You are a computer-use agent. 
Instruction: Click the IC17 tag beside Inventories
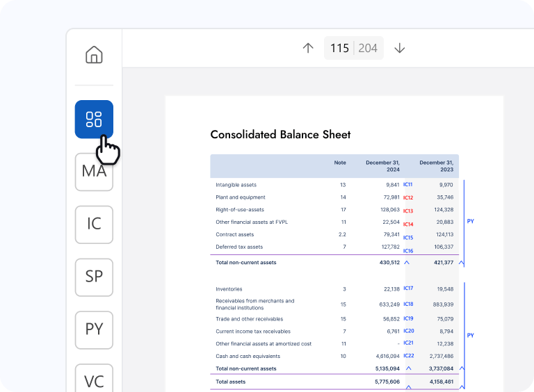coord(408,288)
